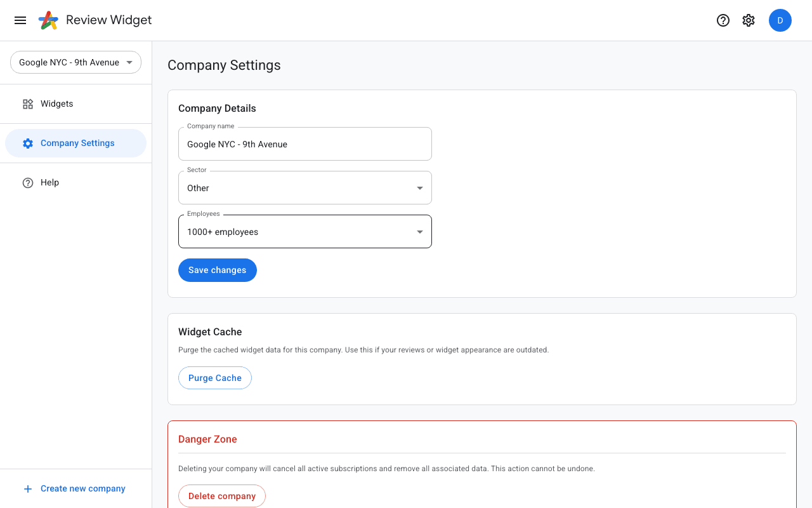Click the Help circle icon in the sidebar

pos(28,182)
